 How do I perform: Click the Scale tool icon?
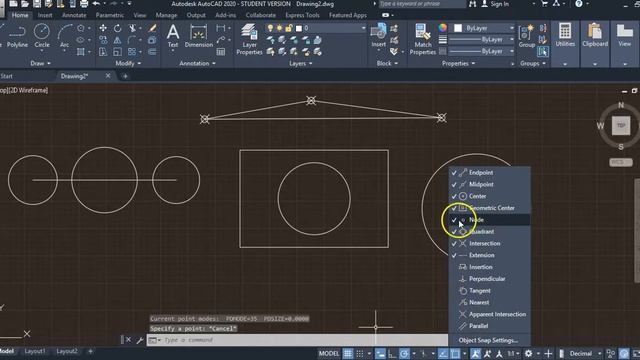118,52
